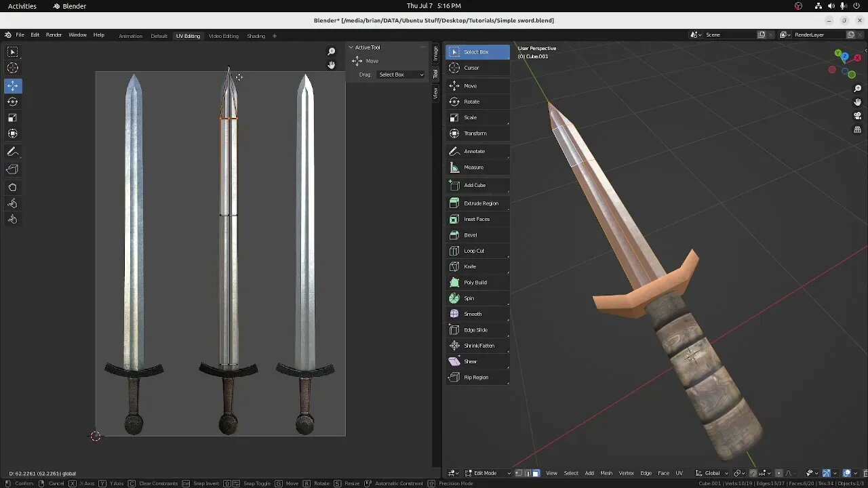Choose the Bevel tool
Screen dimensions: 868x488
[x=477, y=235]
